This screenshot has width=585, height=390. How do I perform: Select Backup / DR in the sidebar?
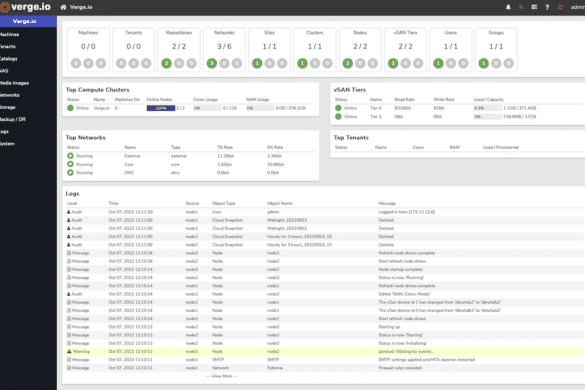[13, 119]
